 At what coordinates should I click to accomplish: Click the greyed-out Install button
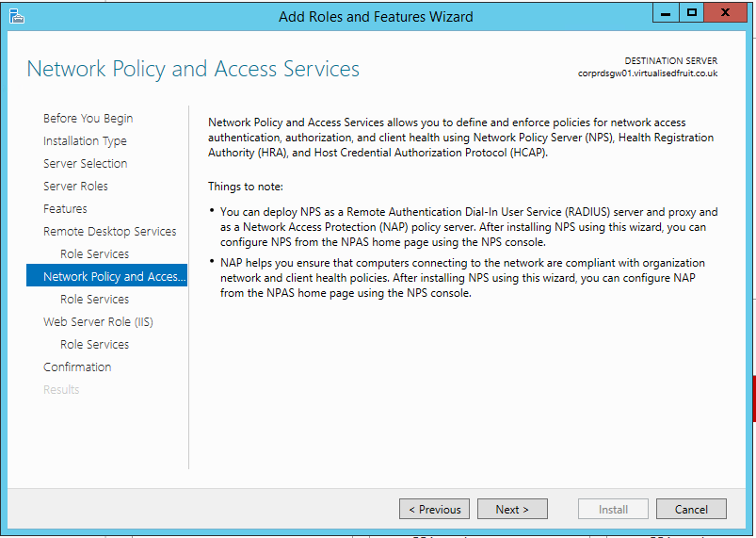613,509
